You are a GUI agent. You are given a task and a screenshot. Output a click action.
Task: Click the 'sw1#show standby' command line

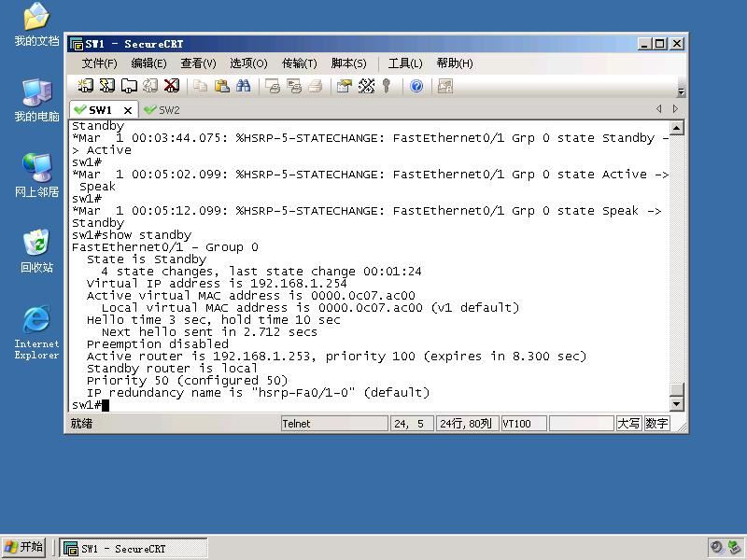point(132,235)
